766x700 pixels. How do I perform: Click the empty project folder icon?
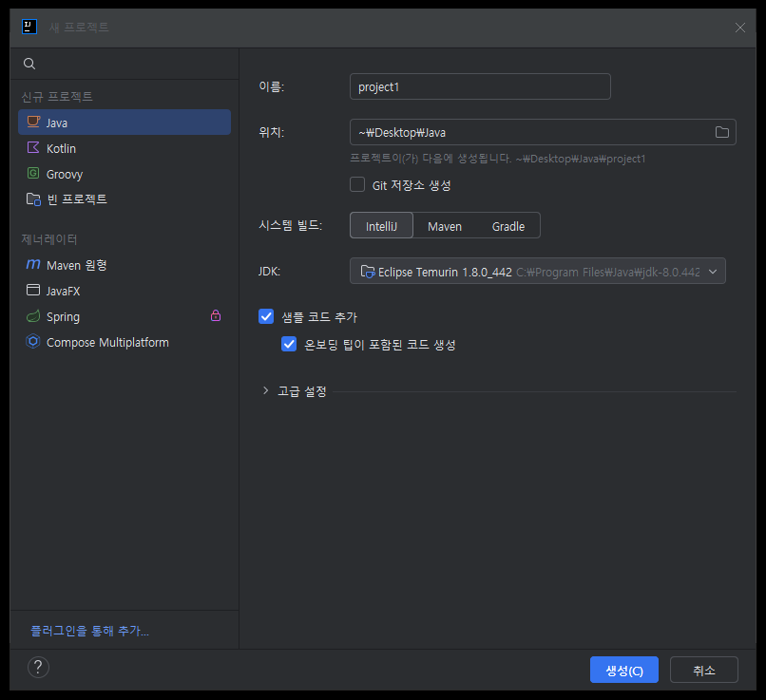33,199
